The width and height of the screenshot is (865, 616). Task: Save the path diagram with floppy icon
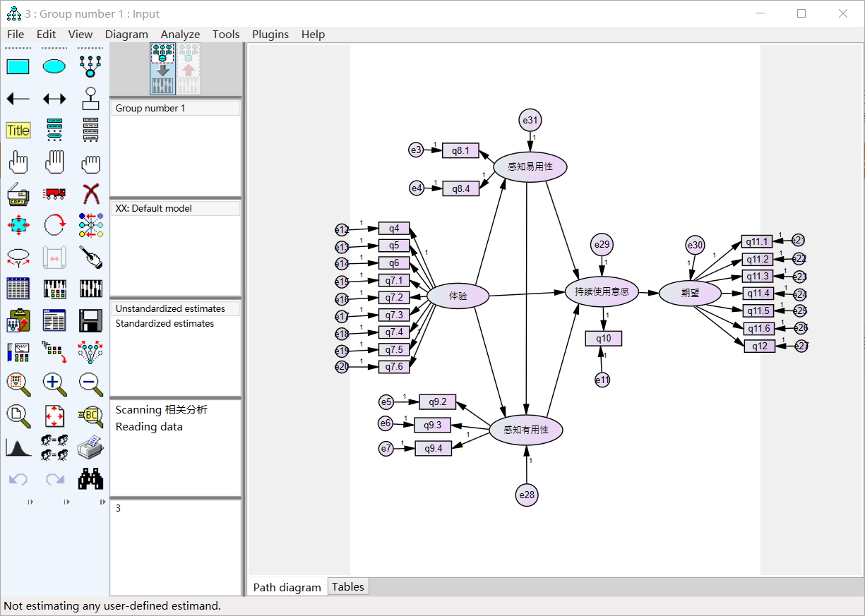[x=90, y=320]
